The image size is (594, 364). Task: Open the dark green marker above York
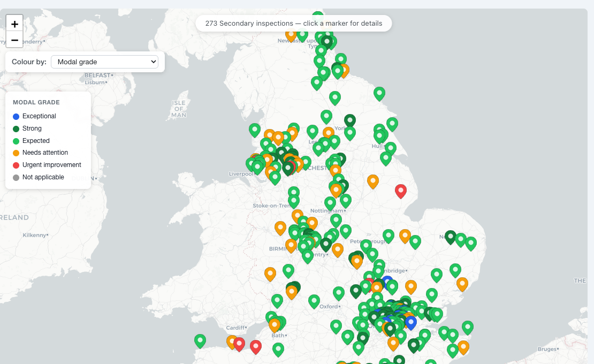click(x=349, y=121)
